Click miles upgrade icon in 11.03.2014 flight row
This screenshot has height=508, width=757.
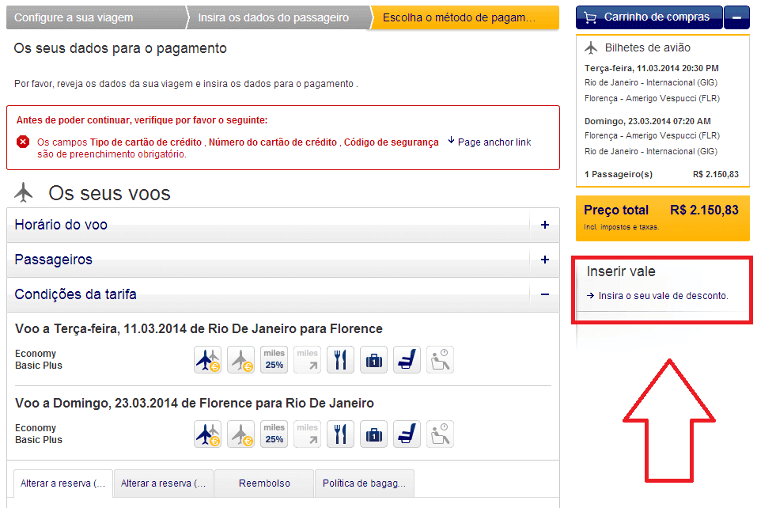tap(307, 360)
